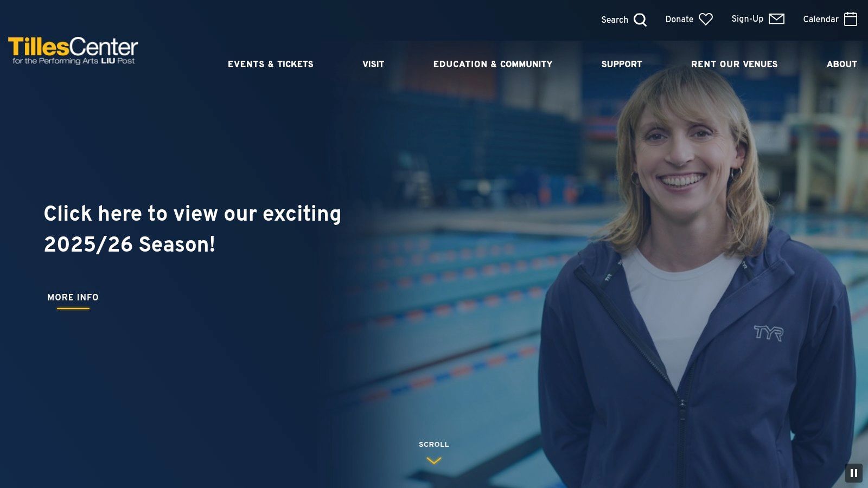Expand the Education & Community menu

(x=493, y=64)
